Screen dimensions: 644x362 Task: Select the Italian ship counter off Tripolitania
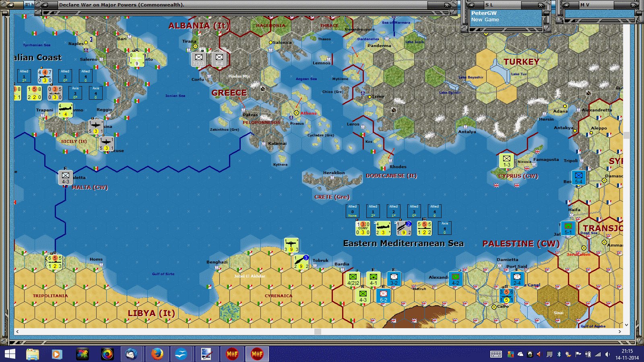point(55,262)
